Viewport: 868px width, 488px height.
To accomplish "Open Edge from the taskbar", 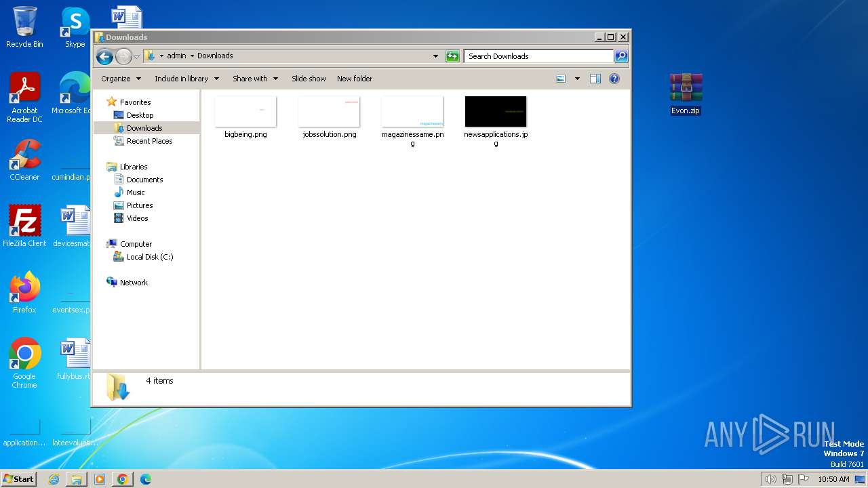I will (146, 479).
